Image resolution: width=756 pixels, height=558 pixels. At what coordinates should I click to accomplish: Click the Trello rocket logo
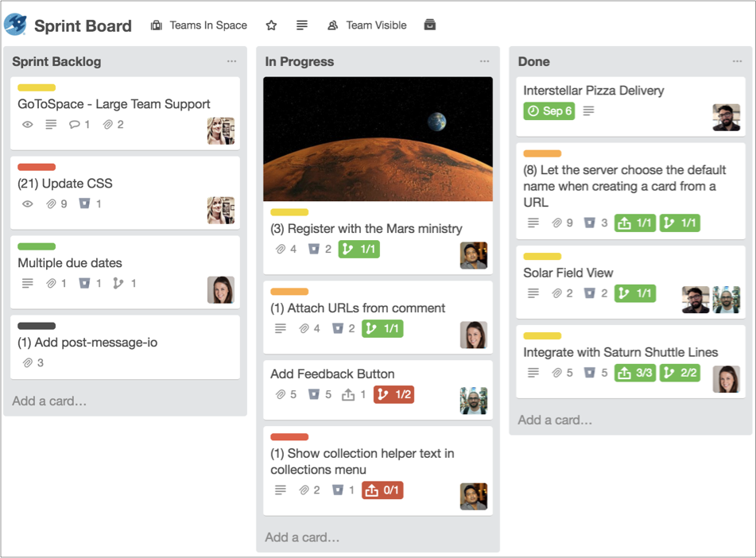[16, 25]
